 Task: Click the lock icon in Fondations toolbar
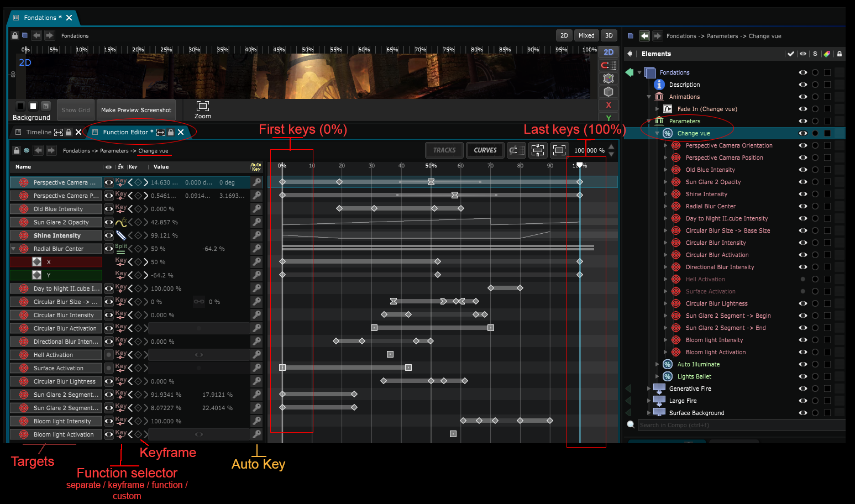tap(15, 35)
